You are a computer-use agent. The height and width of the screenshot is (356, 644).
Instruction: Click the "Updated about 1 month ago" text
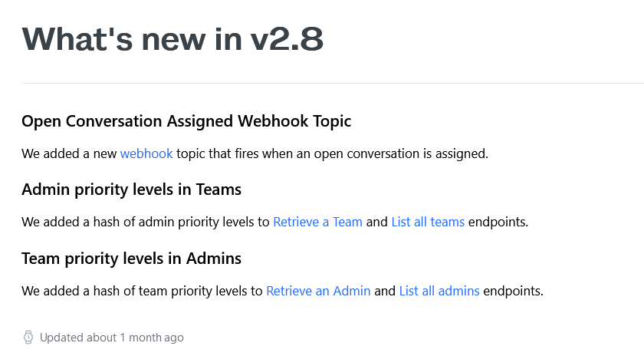click(112, 338)
